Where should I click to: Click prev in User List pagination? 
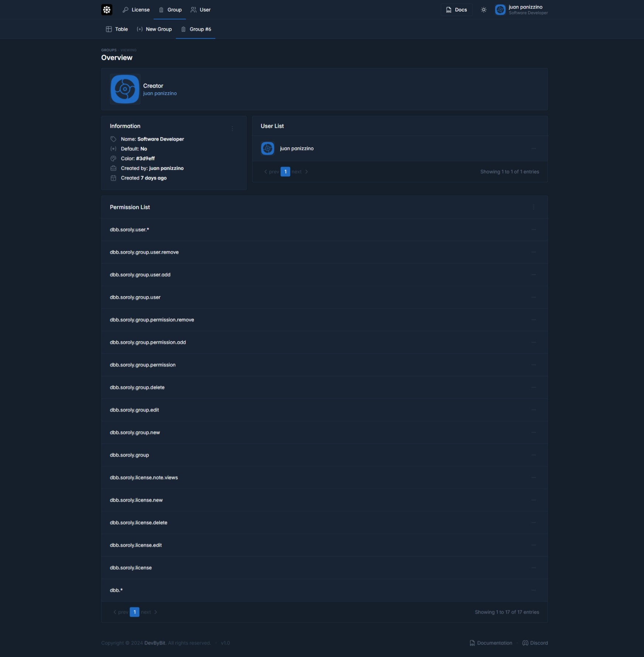click(x=271, y=172)
